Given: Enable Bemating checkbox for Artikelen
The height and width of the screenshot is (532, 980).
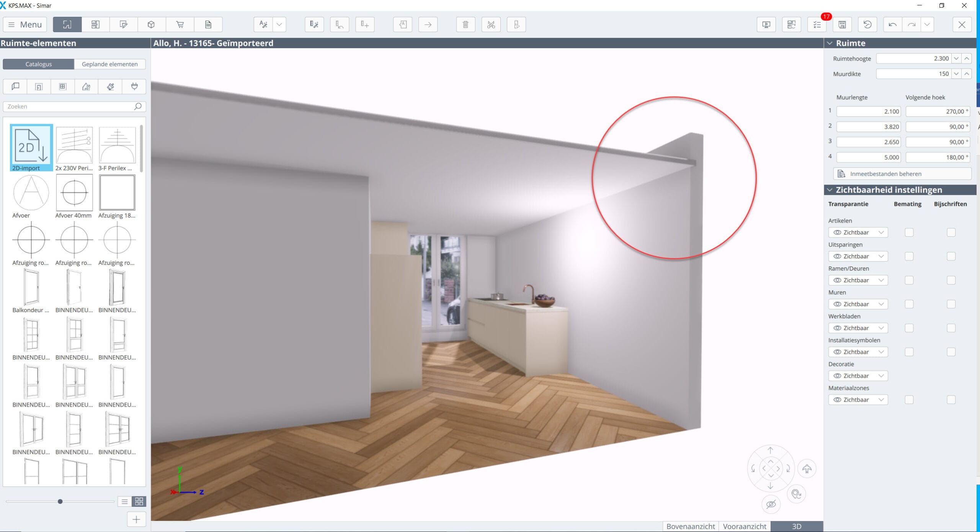Looking at the screenshot, I should (909, 232).
